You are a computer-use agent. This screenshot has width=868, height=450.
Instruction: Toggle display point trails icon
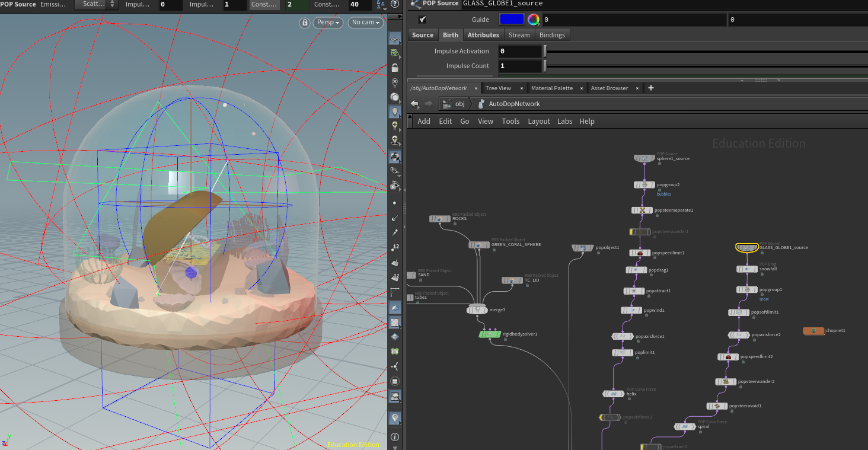pyautogui.click(x=395, y=232)
